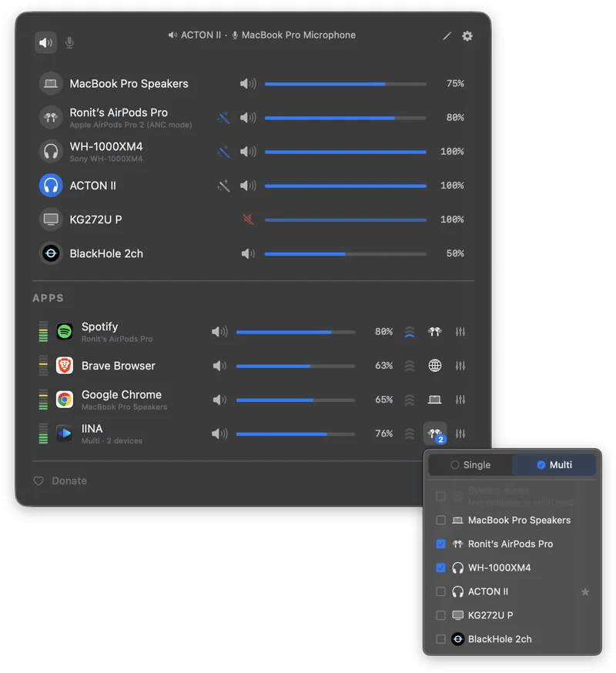The image size is (616, 673).
Task: Mute Brave Browser app audio
Action: pyautogui.click(x=219, y=365)
